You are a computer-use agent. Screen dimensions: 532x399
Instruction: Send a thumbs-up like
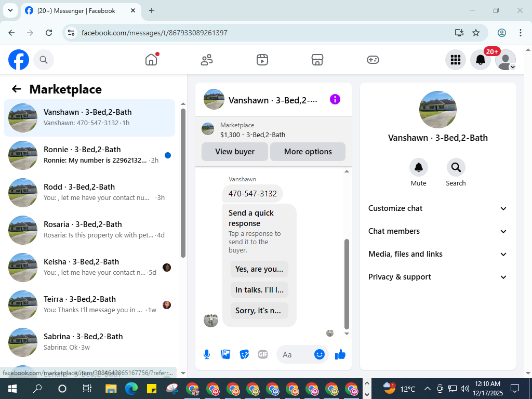pos(340,354)
